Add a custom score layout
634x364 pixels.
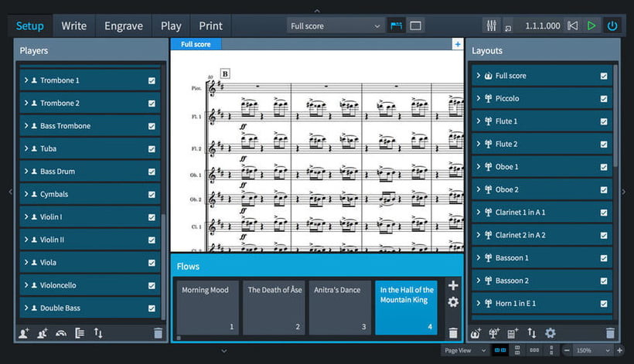513,333
